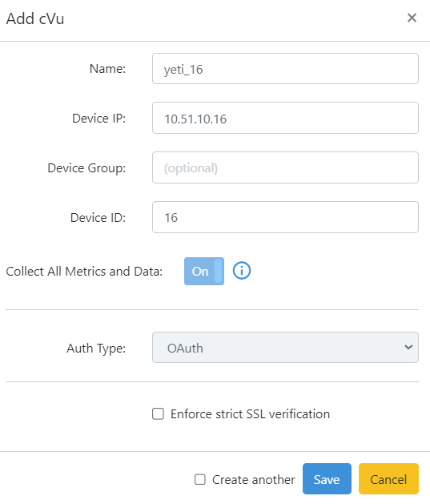Open the Auth Type dropdown showing OAuth
Image resolution: width=430 pixels, height=504 pixels.
285,348
